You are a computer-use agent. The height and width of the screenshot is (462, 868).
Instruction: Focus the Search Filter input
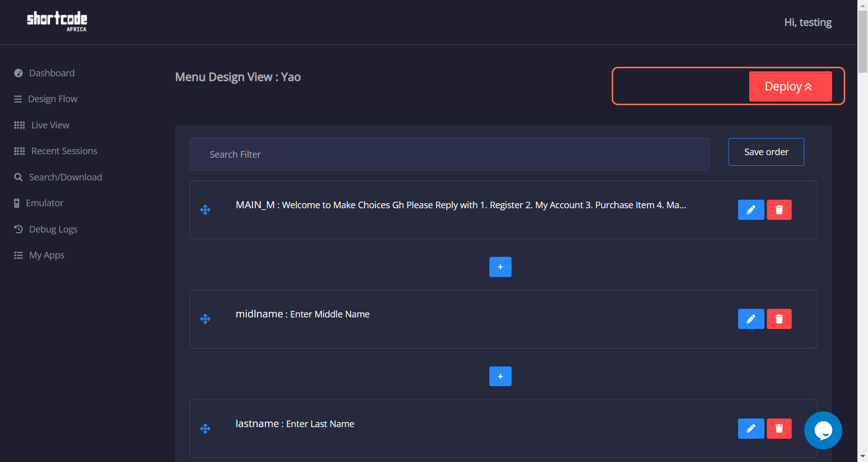pos(449,154)
